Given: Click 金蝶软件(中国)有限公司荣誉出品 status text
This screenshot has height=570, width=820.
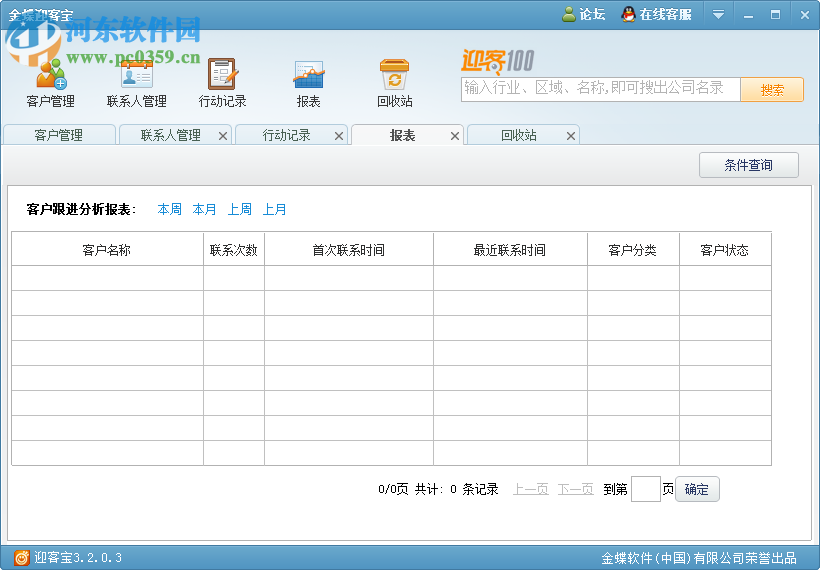Looking at the screenshot, I should [699, 558].
